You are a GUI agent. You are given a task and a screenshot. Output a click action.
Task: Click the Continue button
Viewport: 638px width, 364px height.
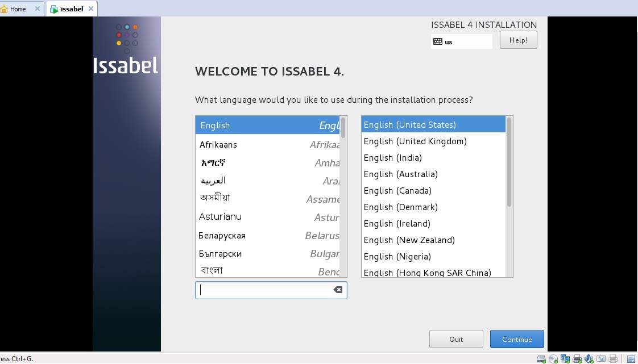pos(517,339)
